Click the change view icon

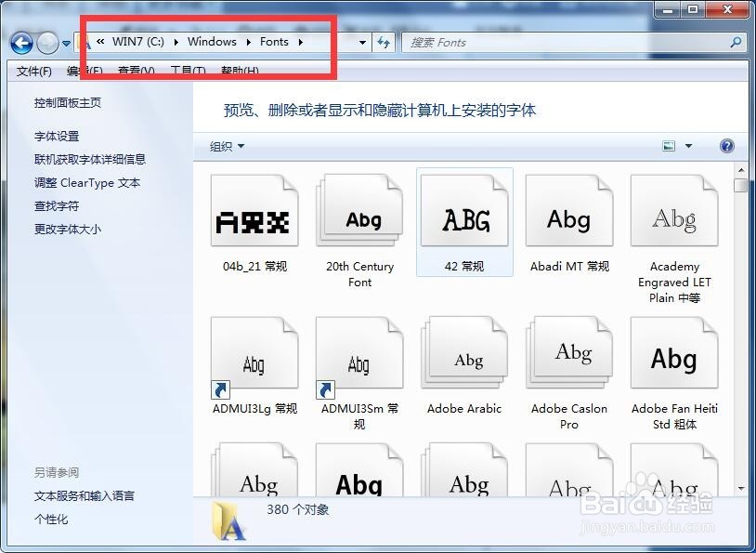pos(669,146)
